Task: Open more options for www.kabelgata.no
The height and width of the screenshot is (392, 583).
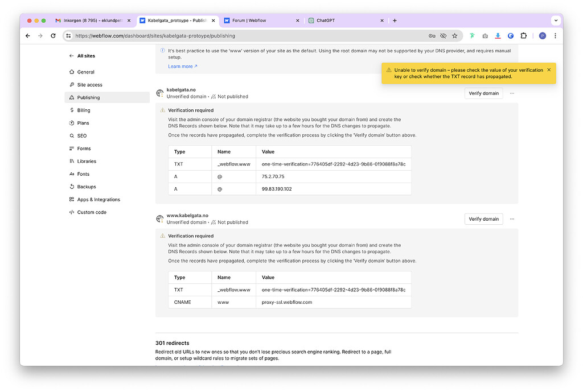Action: pyautogui.click(x=512, y=219)
